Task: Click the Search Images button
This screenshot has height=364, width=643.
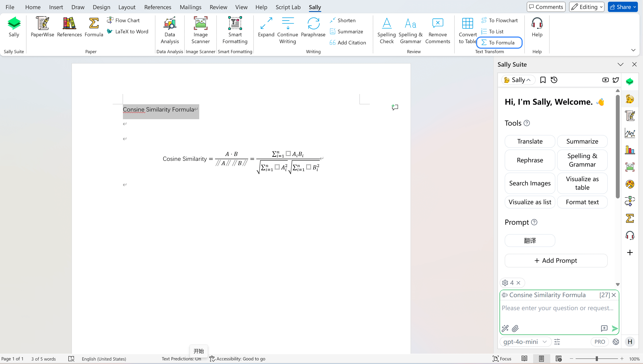Action: pos(530,183)
